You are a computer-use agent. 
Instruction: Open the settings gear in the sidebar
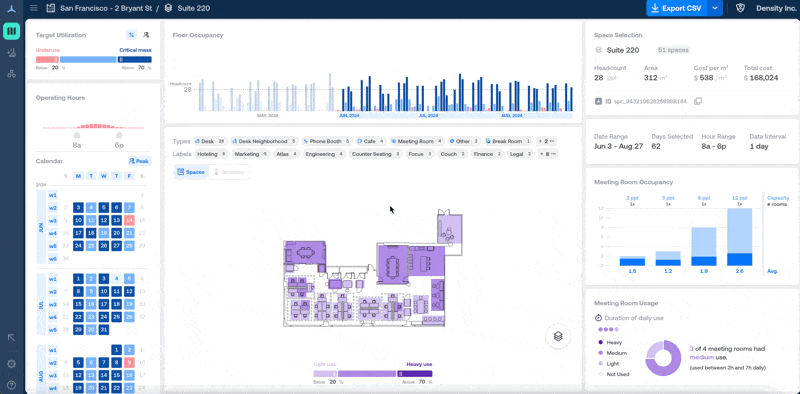[x=11, y=364]
